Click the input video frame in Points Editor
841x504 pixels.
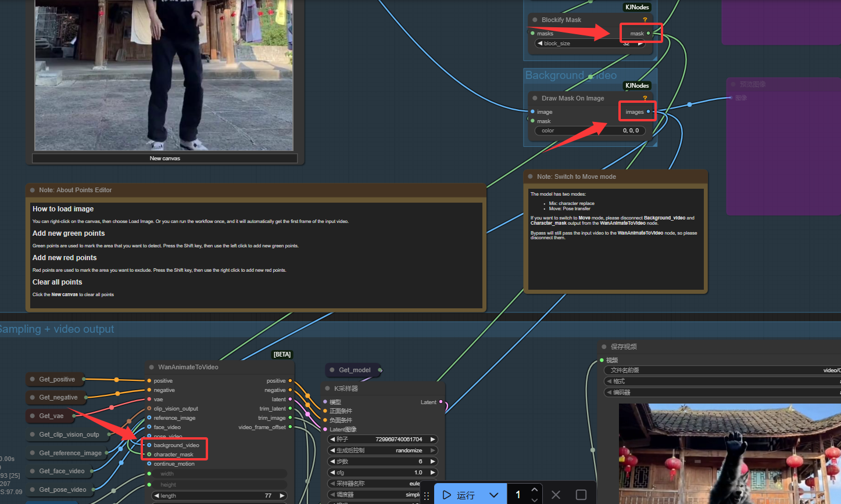point(164,75)
